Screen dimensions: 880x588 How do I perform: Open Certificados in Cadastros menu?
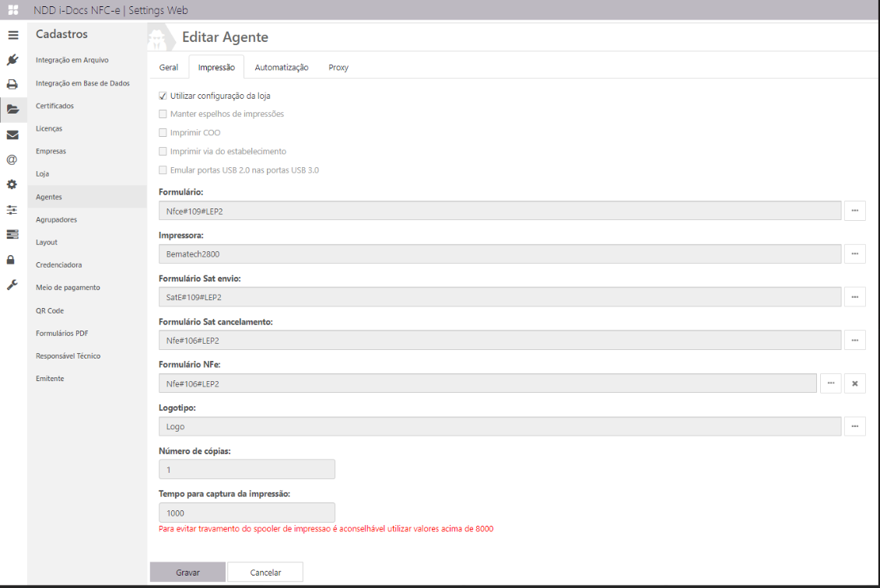coord(55,106)
